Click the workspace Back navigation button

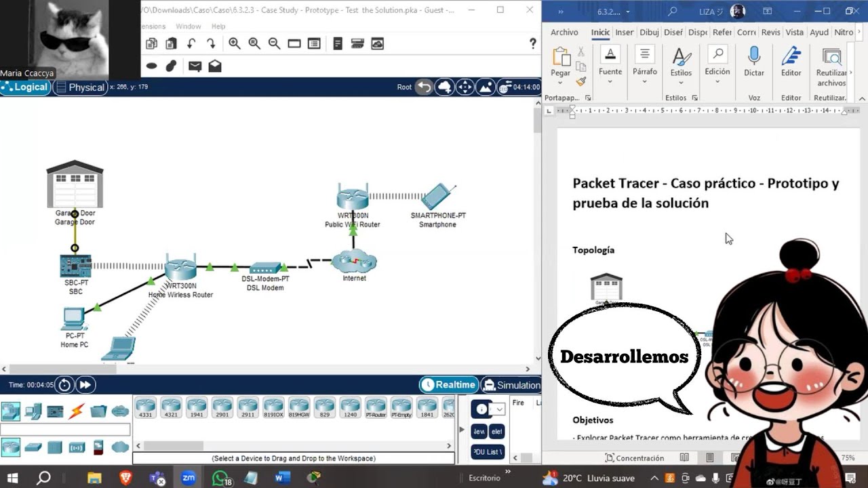pos(423,87)
